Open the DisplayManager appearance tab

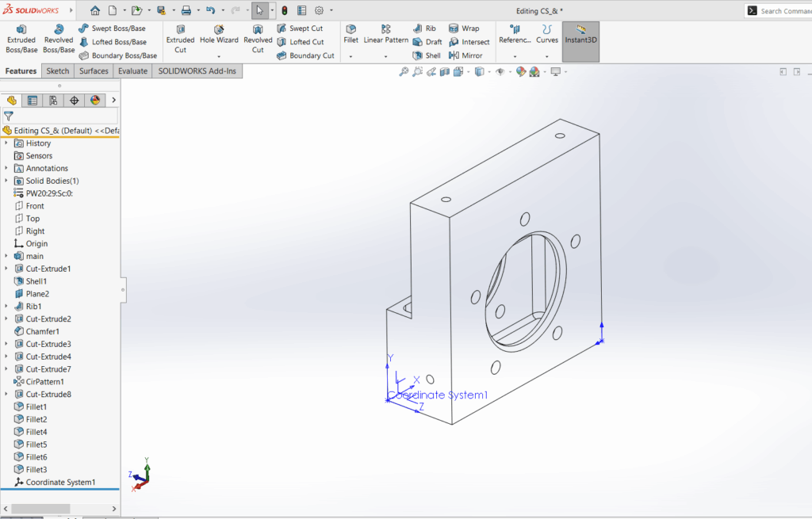pyautogui.click(x=95, y=101)
